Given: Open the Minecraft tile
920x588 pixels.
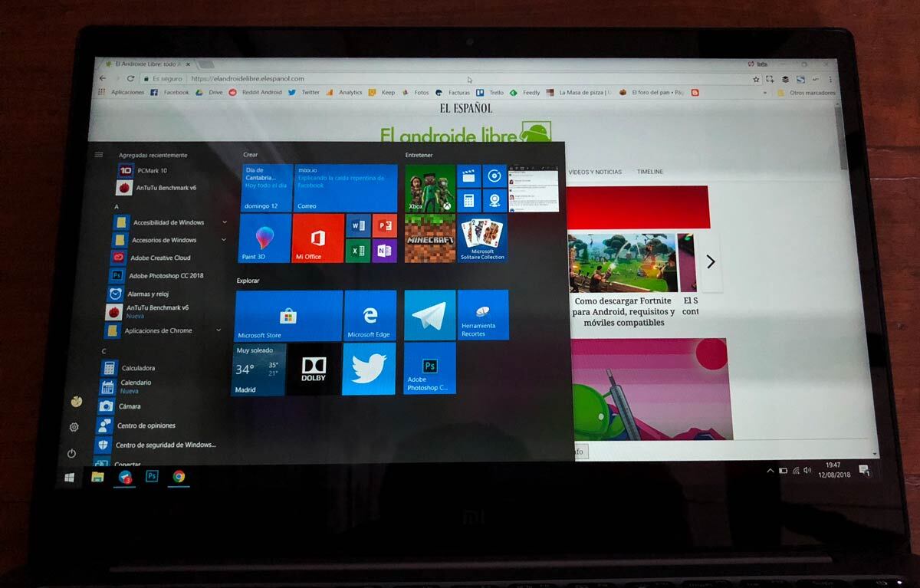Looking at the screenshot, I should (430, 238).
